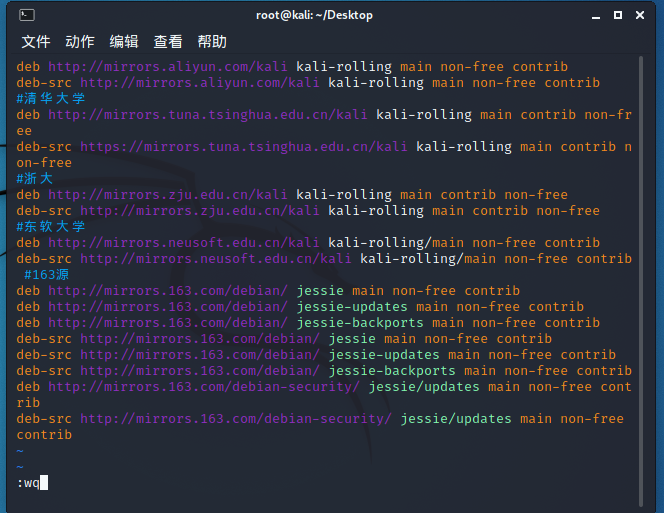
Task: Click the root@kali: ~/Desktop title text
Action: click(314, 15)
